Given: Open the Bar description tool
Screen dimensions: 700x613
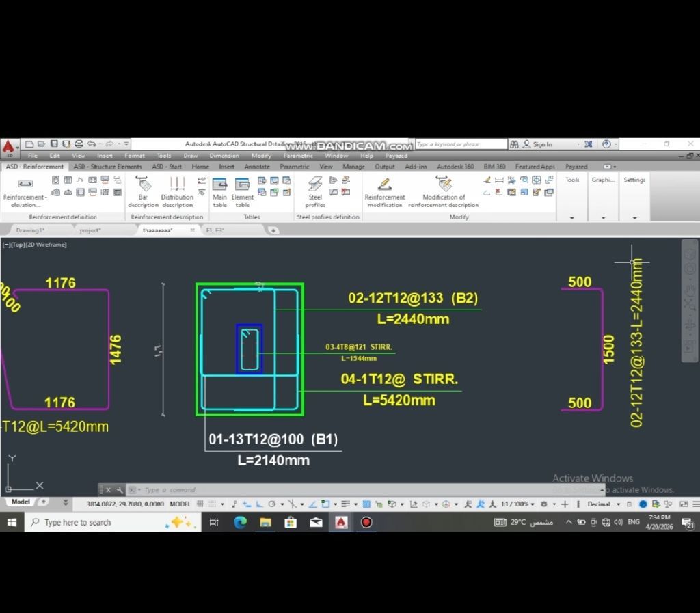Looking at the screenshot, I should tap(143, 191).
